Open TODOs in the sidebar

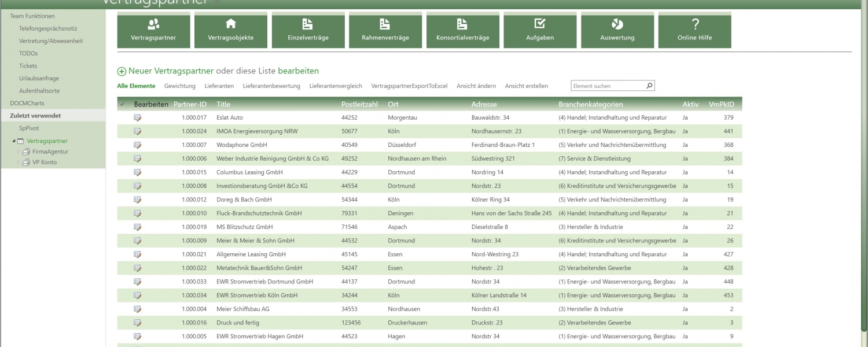(28, 53)
